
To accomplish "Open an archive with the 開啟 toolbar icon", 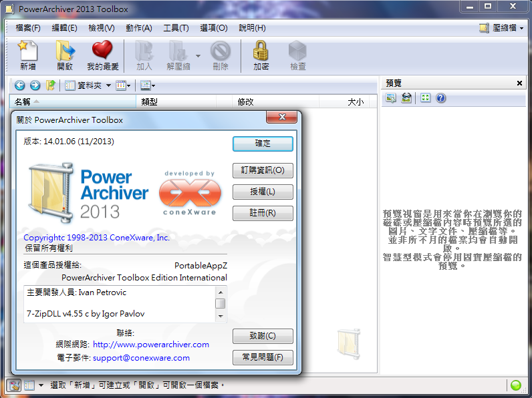I will (64, 55).
